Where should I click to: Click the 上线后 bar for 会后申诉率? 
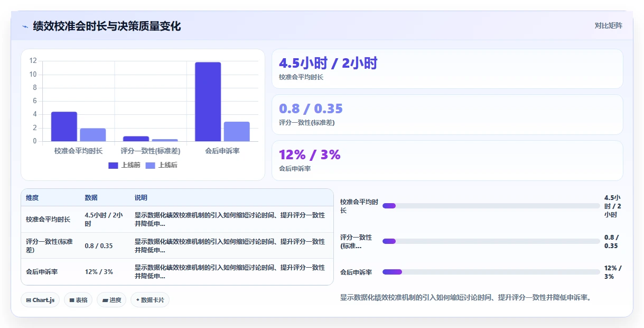pos(237,132)
